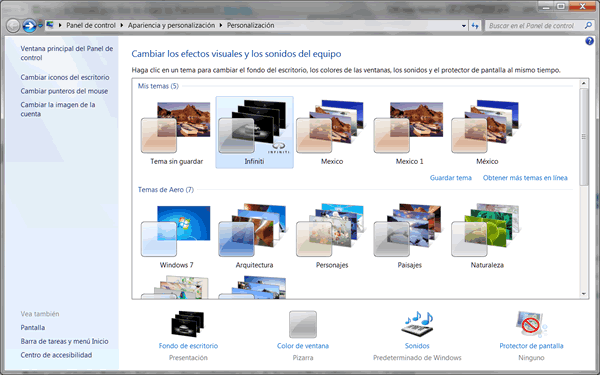Click Predeterminado de Windows text
600x375 pixels.
coord(417,358)
